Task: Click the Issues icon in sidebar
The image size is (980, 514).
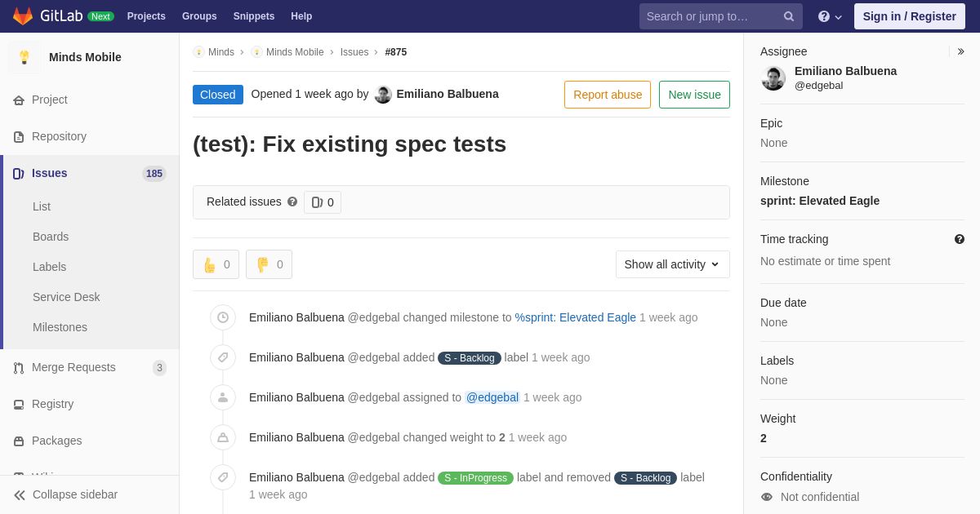Action: [19, 173]
